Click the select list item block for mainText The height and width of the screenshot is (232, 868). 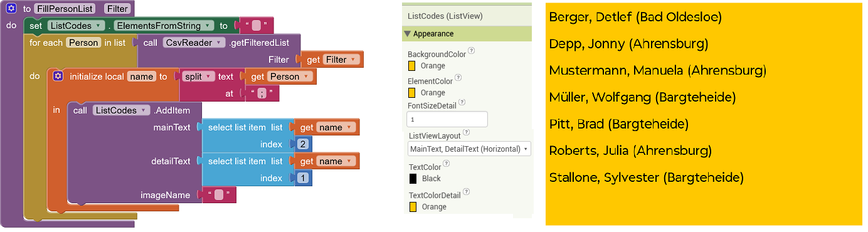tap(245, 127)
